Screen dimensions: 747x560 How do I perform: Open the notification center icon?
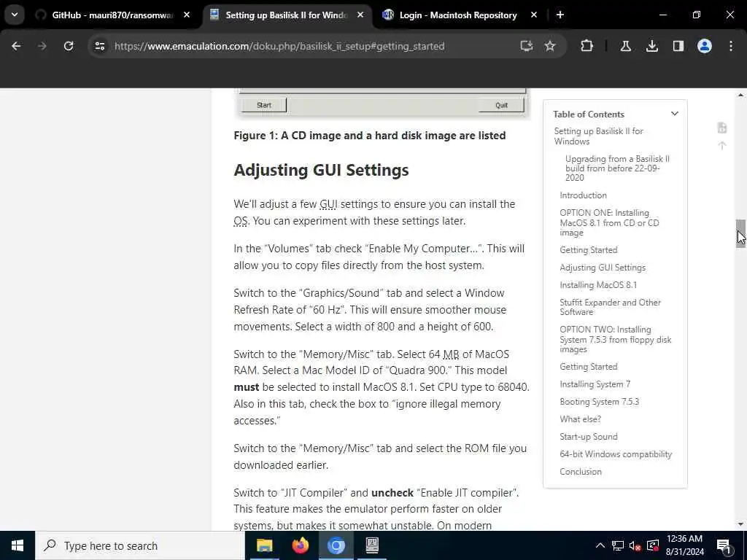coord(724,546)
